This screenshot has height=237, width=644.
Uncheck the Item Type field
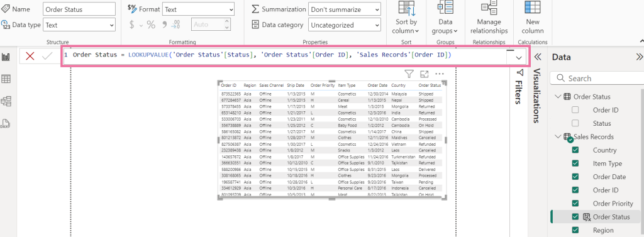pyautogui.click(x=575, y=163)
